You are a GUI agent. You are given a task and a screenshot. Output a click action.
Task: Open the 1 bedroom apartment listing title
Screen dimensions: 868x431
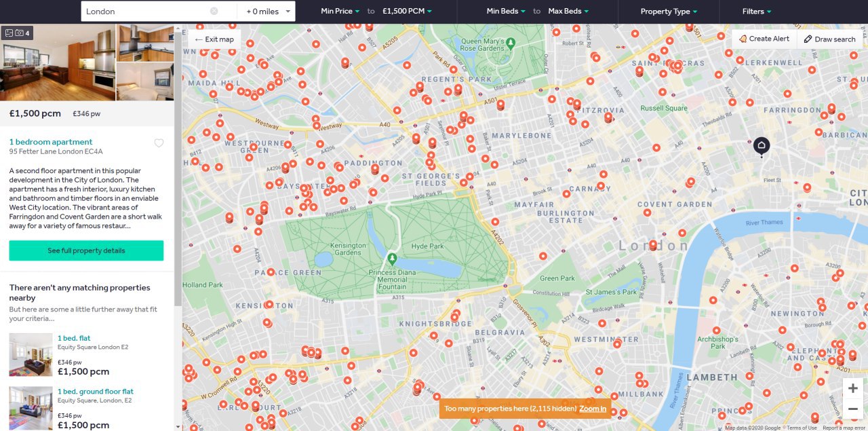pos(51,142)
